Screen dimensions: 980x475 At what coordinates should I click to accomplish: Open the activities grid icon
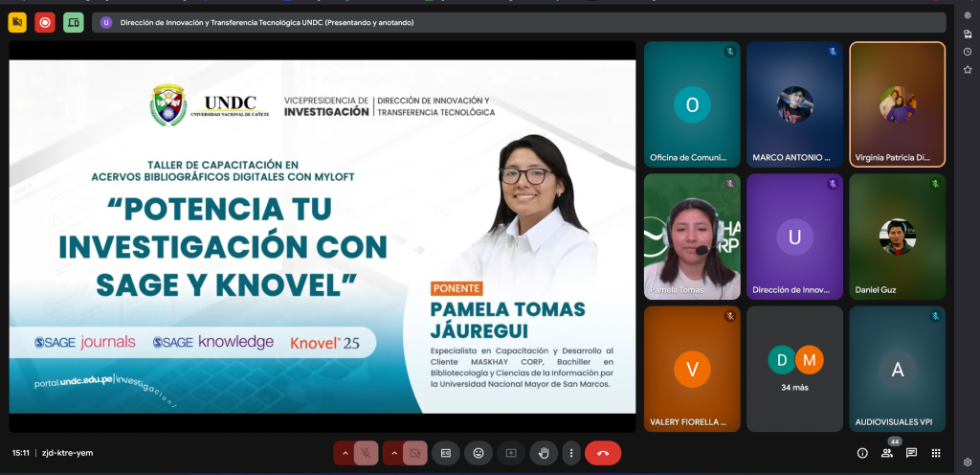(936, 453)
